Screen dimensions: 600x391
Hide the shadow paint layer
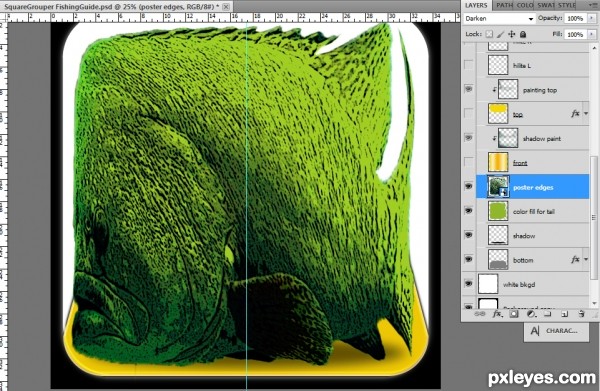point(468,138)
